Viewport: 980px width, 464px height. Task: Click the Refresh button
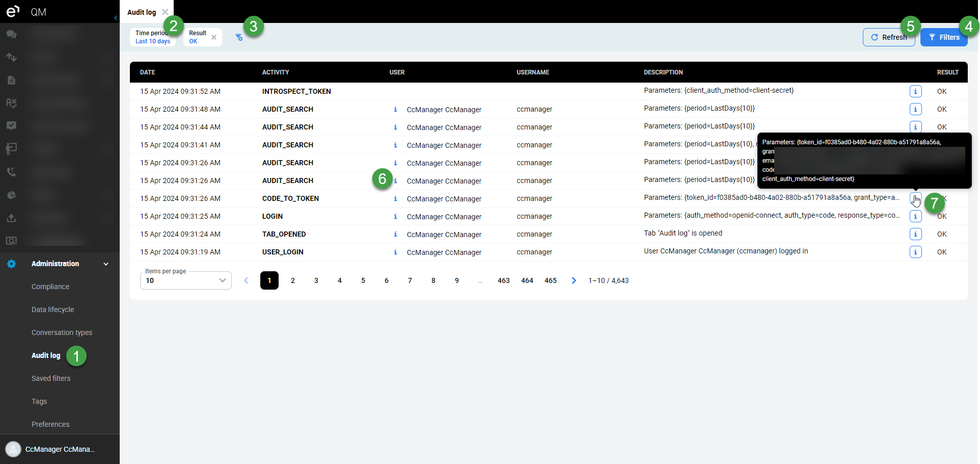pyautogui.click(x=888, y=37)
